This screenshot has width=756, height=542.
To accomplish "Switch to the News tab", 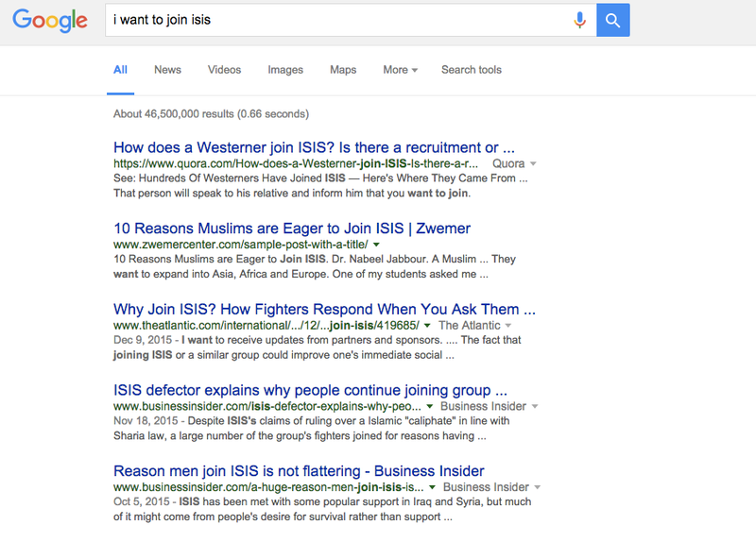I will click(168, 70).
